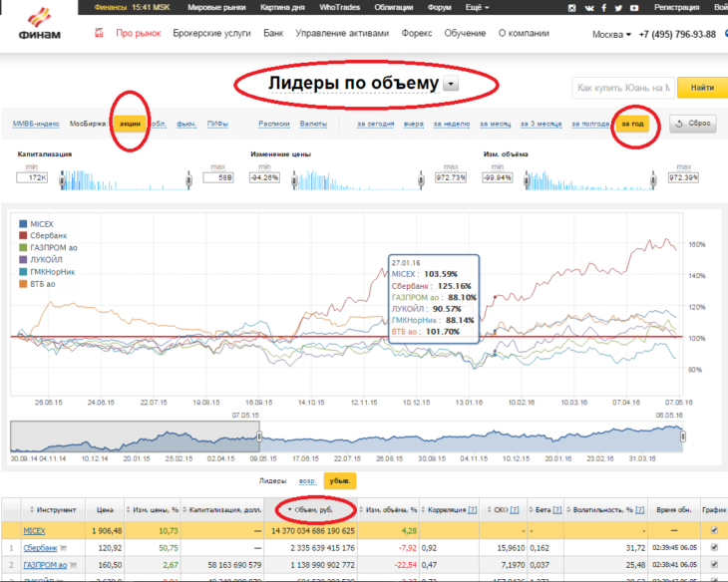
Task: Click the ПИФы filter link
Action: pyautogui.click(x=217, y=124)
